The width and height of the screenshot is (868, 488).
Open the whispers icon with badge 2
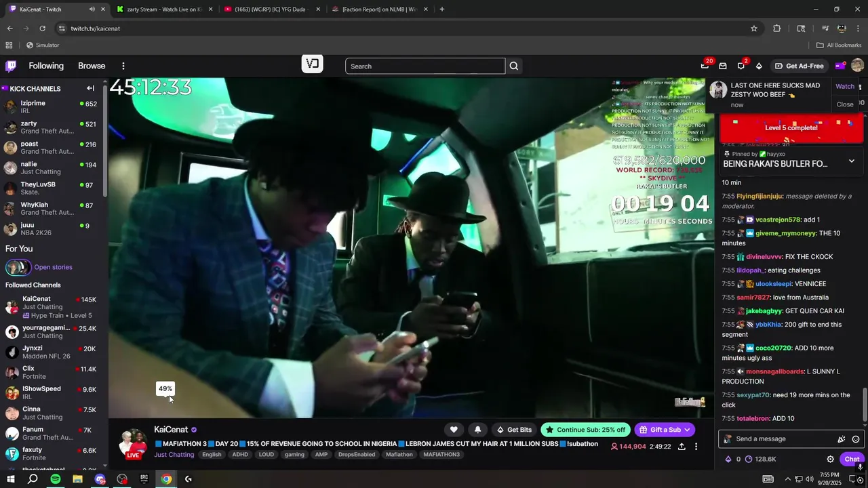741,66
